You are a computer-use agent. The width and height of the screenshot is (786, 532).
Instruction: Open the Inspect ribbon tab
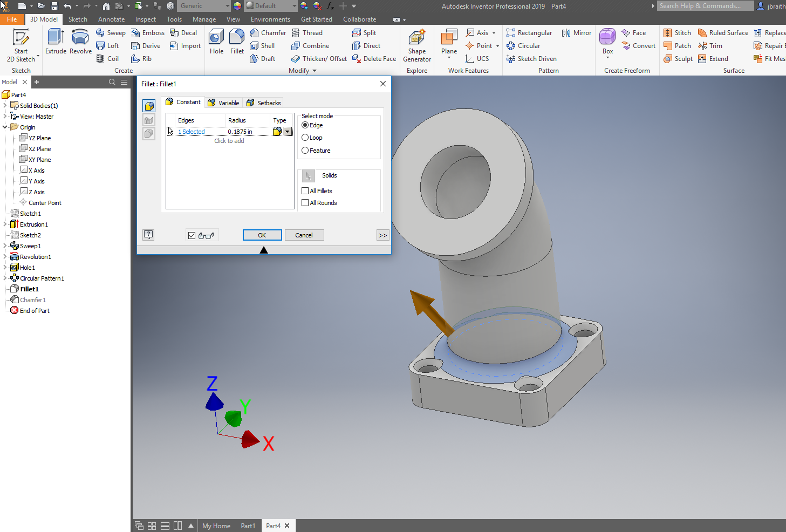(x=146, y=19)
